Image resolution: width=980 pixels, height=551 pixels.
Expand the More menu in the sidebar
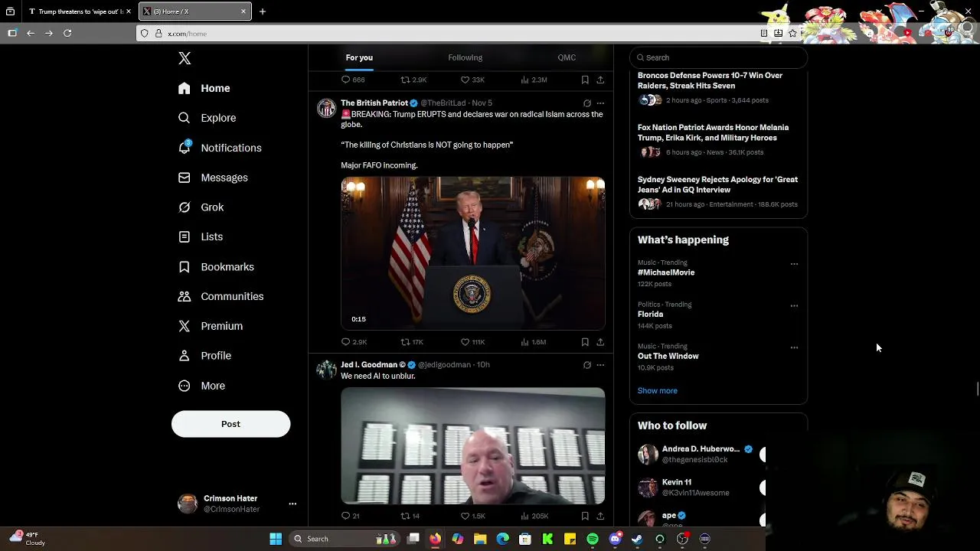[x=201, y=386]
